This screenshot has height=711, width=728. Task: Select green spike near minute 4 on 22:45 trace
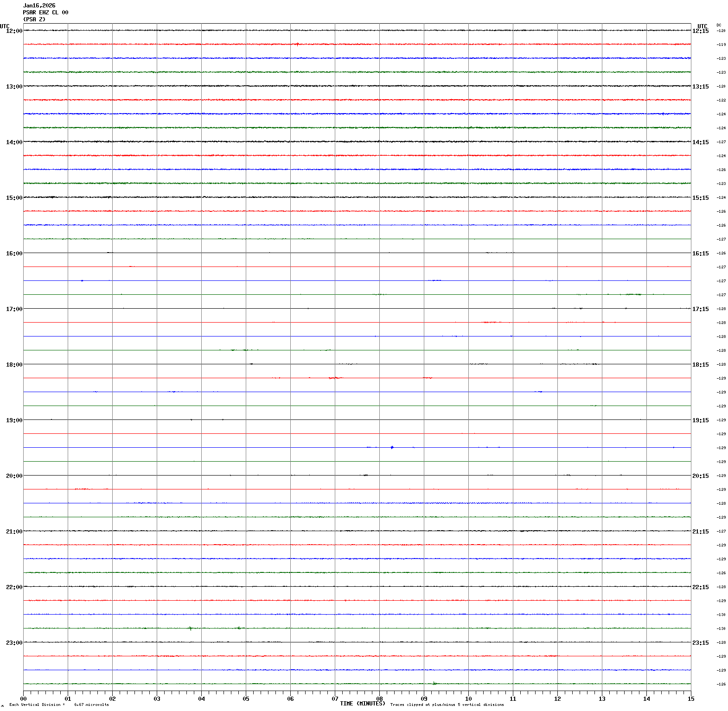click(190, 628)
